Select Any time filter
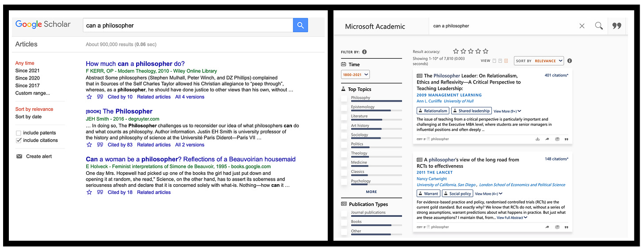 coord(25,63)
